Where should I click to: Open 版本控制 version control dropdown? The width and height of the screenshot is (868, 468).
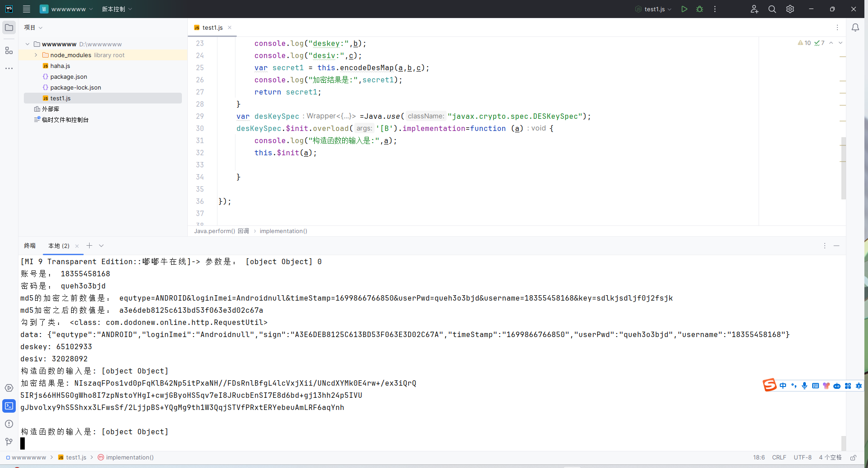tap(117, 9)
